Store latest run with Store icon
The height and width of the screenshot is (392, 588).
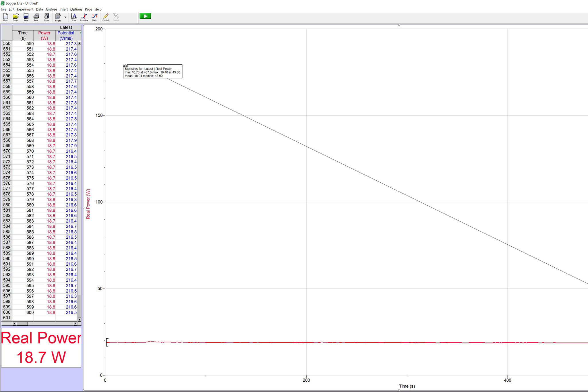click(46, 17)
